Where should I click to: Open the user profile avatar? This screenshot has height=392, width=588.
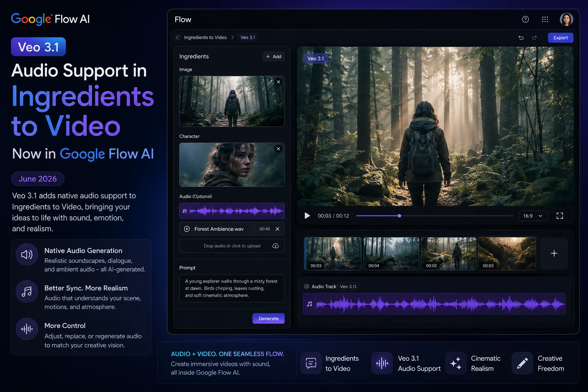click(x=566, y=19)
